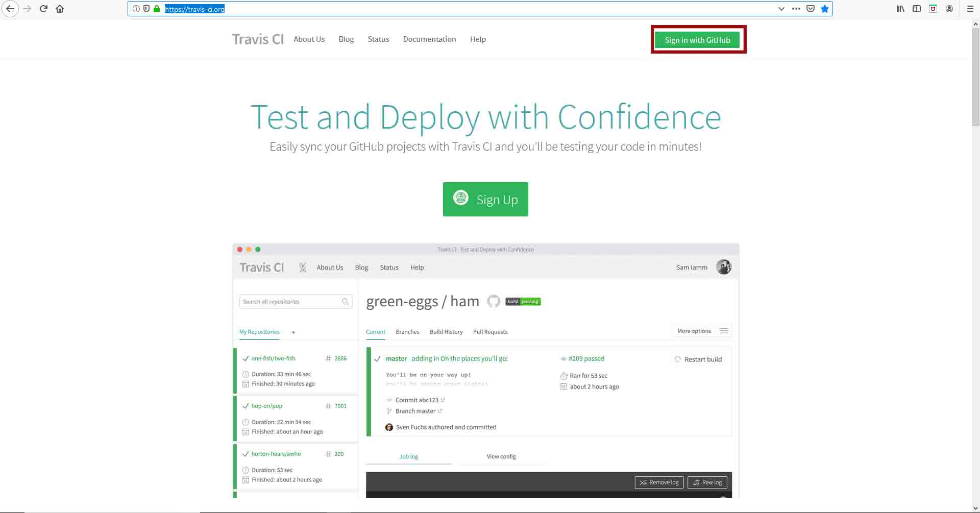Select My Repositories tab in demo
980x513 pixels.
[x=259, y=332]
